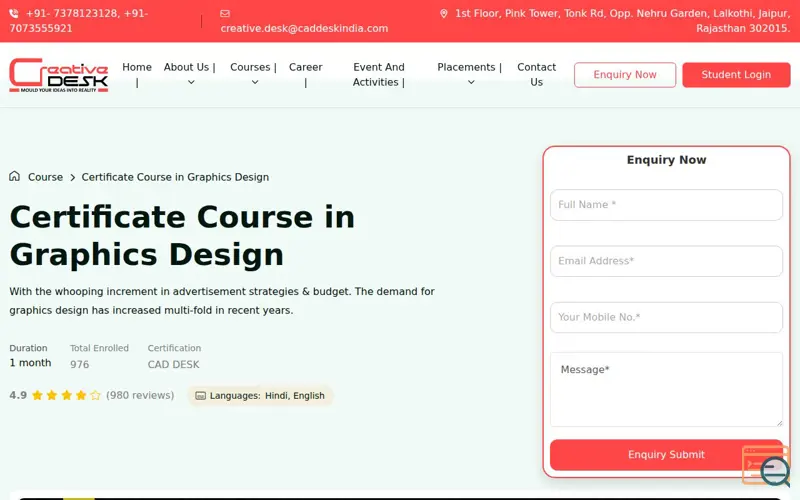Click the home icon in breadcrumb
The width and height of the screenshot is (800, 500).
(14, 177)
